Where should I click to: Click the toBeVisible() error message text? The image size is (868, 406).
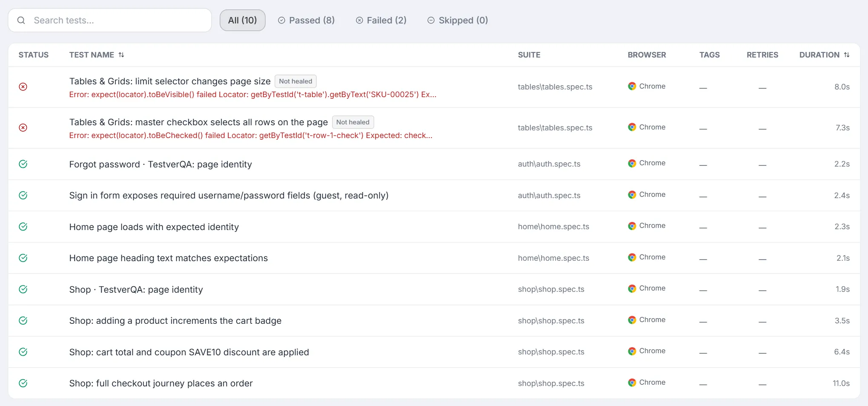253,95
